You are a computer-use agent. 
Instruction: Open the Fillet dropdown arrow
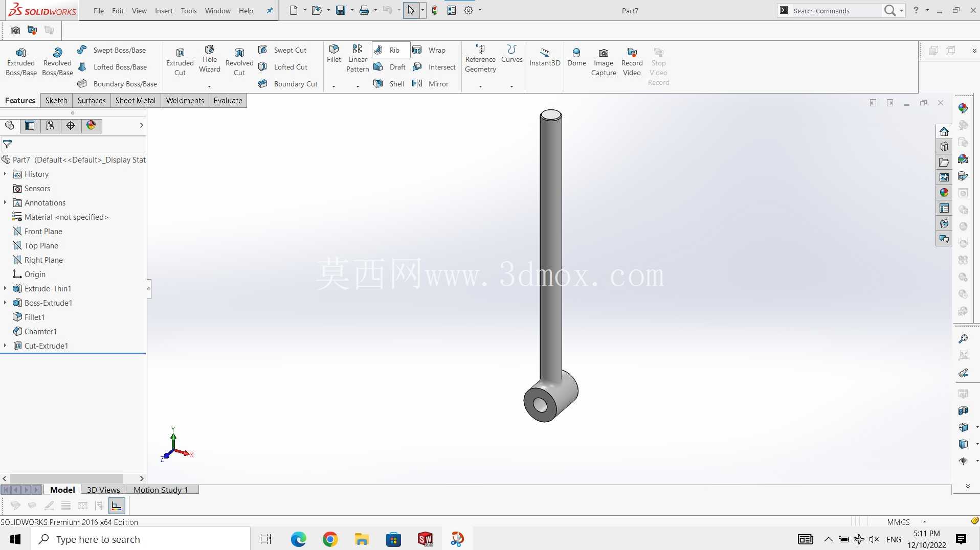click(333, 86)
